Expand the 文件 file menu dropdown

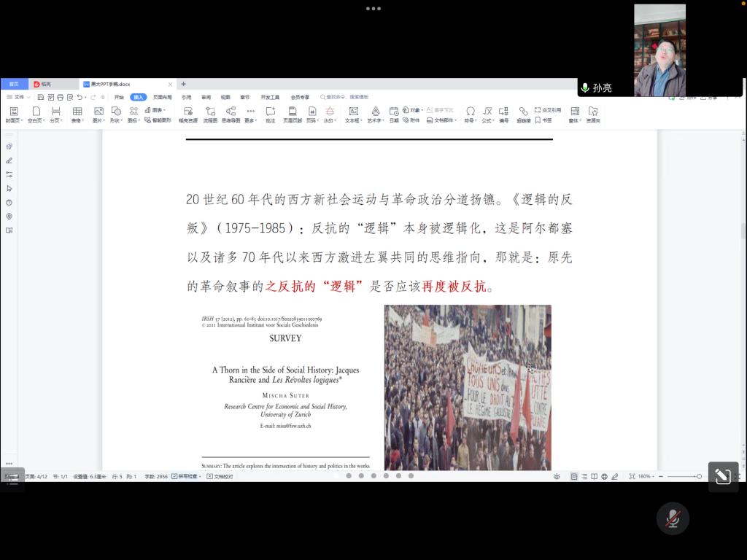click(19, 97)
